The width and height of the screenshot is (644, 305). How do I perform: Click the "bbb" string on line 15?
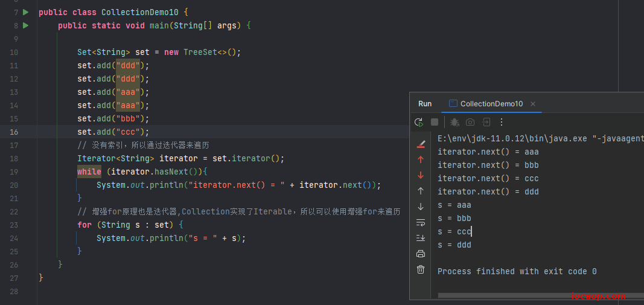click(x=128, y=119)
